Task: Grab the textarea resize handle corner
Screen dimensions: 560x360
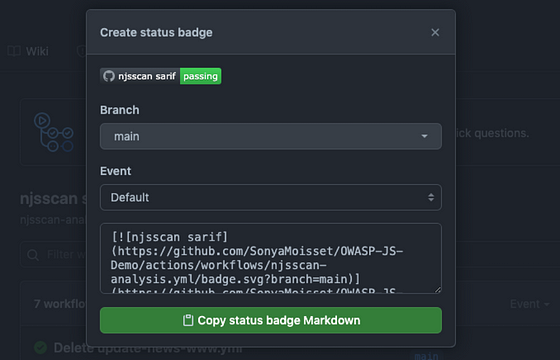Action: click(438, 290)
